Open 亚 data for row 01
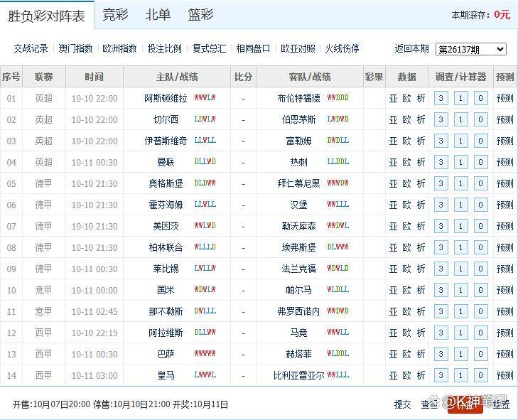518x420 pixels. point(393,98)
